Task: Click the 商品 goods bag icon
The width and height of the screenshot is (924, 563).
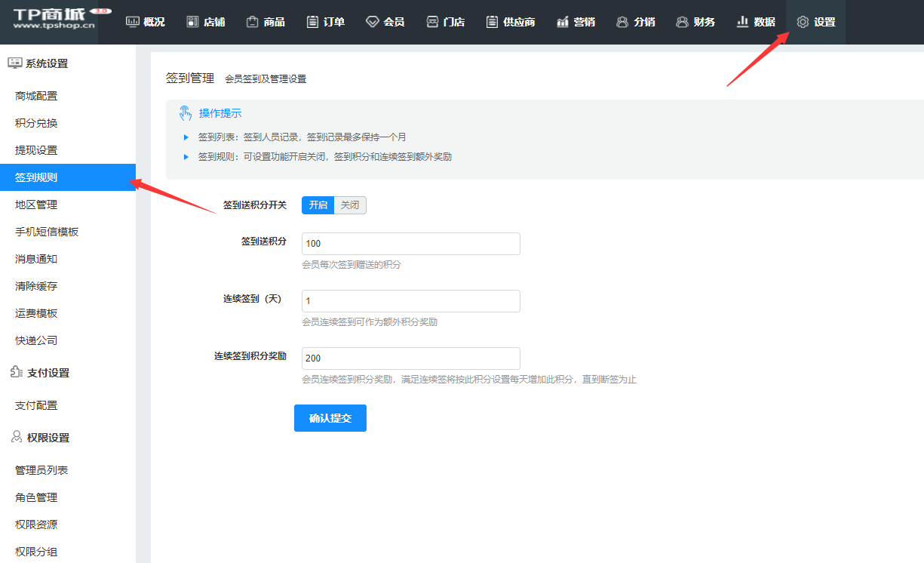Action: coord(253,22)
